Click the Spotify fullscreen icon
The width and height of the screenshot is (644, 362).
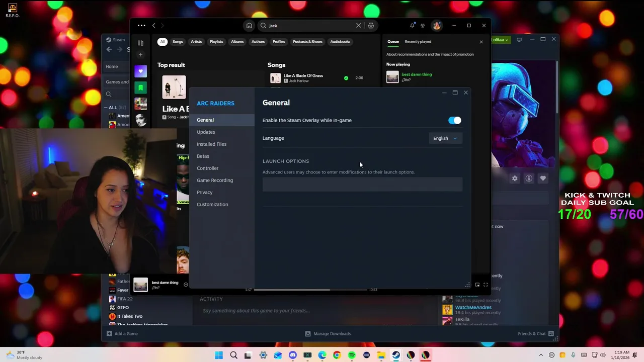click(x=486, y=285)
